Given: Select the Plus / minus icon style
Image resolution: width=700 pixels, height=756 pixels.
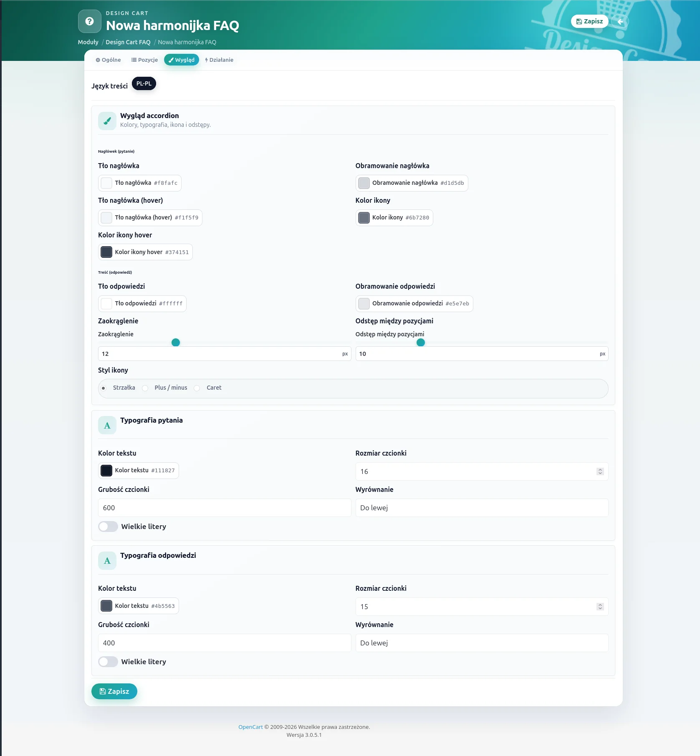Looking at the screenshot, I should pos(145,388).
